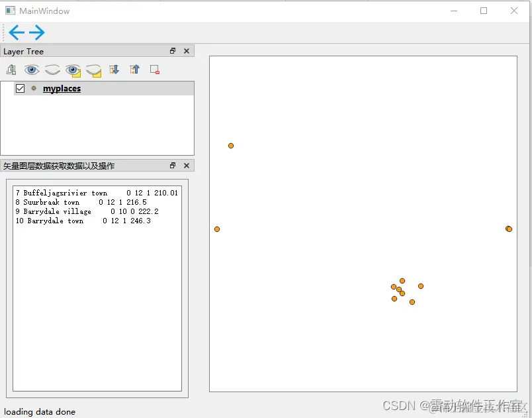The image size is (532, 418).
Task: Close the Layer Tree panel
Action: click(x=187, y=51)
